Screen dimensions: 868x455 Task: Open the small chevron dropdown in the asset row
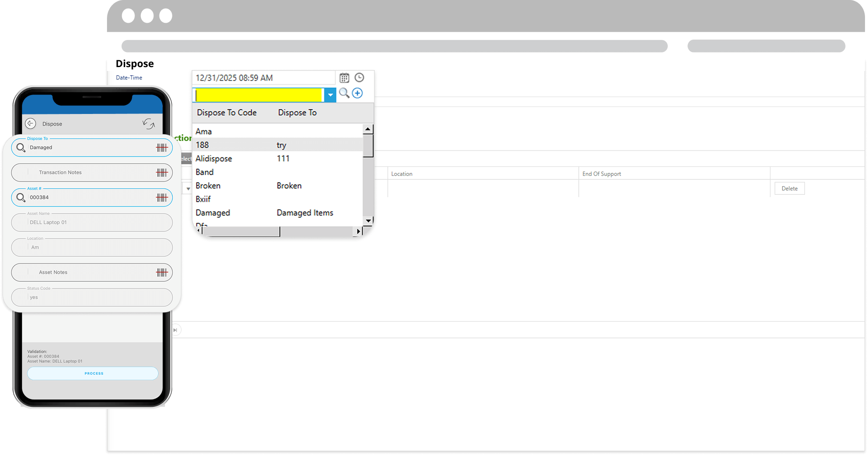tap(188, 188)
